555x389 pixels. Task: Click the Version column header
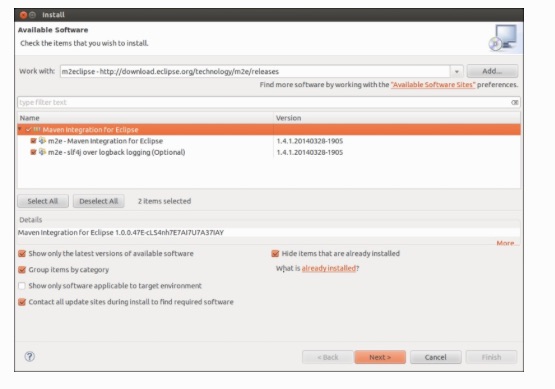pyautogui.click(x=397, y=118)
